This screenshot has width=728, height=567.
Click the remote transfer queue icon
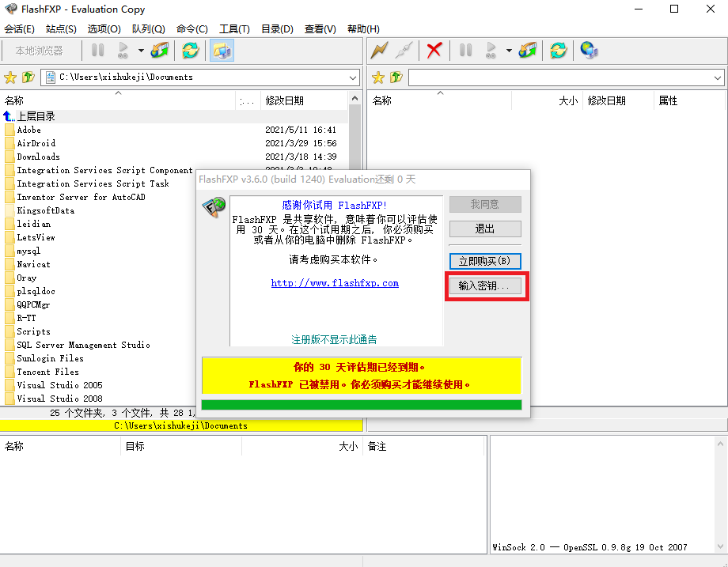[528, 50]
